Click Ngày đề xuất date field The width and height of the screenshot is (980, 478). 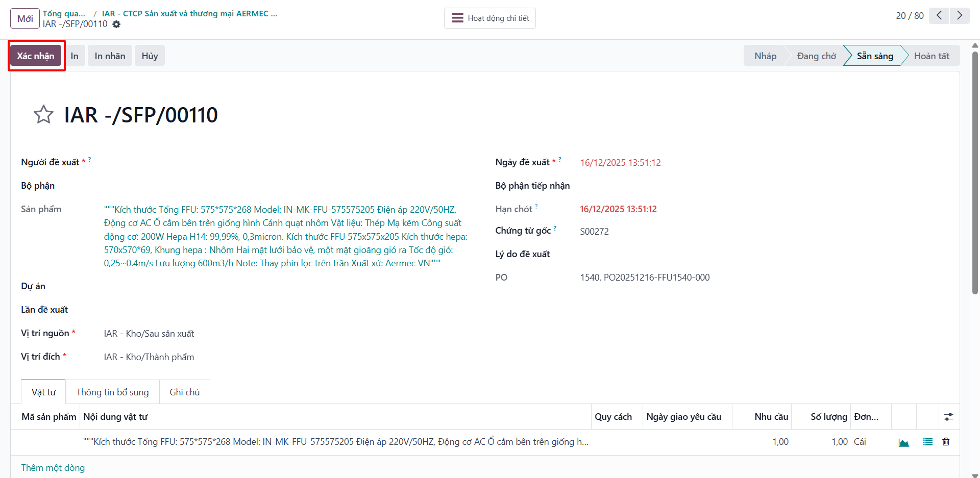[x=620, y=163]
